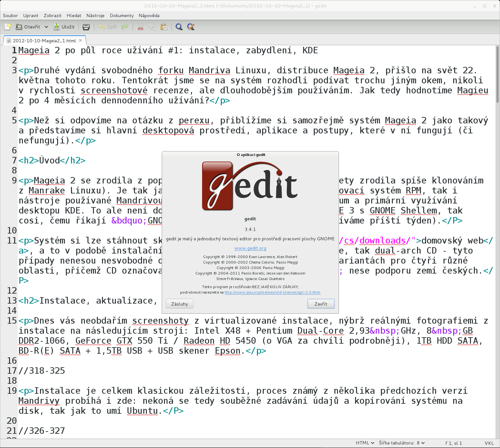Redo action with green arrow icon
This screenshot has width=500, height=448.
(125, 27)
